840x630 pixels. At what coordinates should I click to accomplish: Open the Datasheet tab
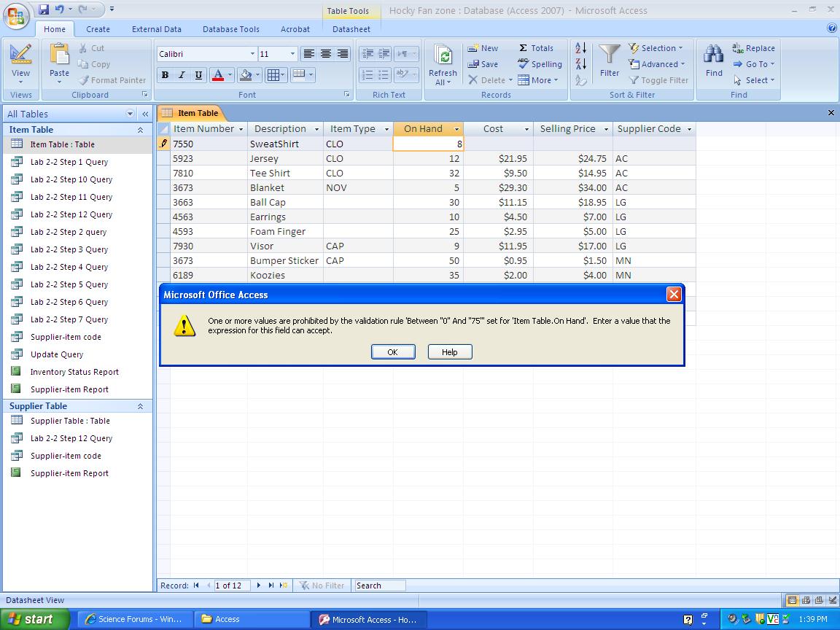[x=351, y=29]
